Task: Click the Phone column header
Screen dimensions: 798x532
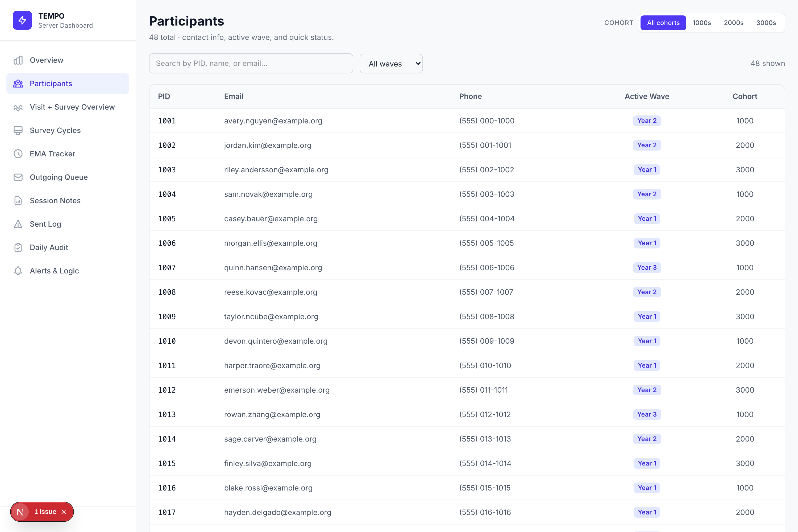Action: click(470, 96)
